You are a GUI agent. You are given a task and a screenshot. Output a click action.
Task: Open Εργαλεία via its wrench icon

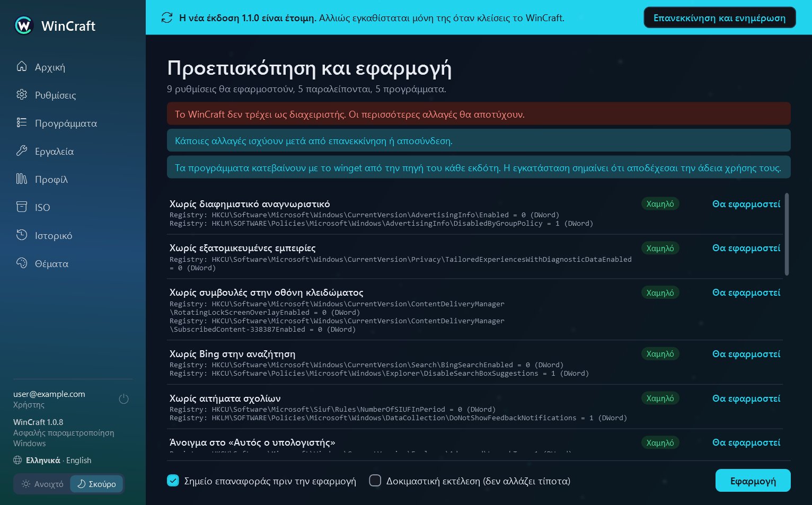pos(22,150)
